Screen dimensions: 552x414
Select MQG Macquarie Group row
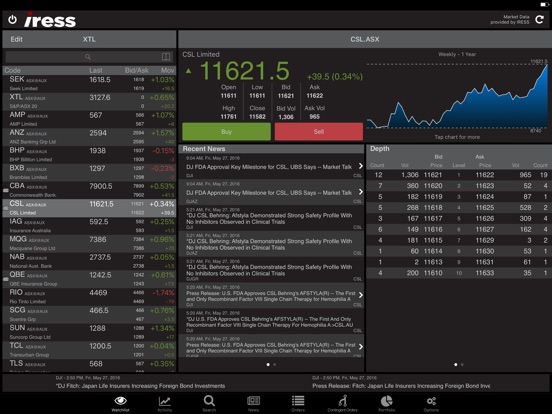point(89,244)
